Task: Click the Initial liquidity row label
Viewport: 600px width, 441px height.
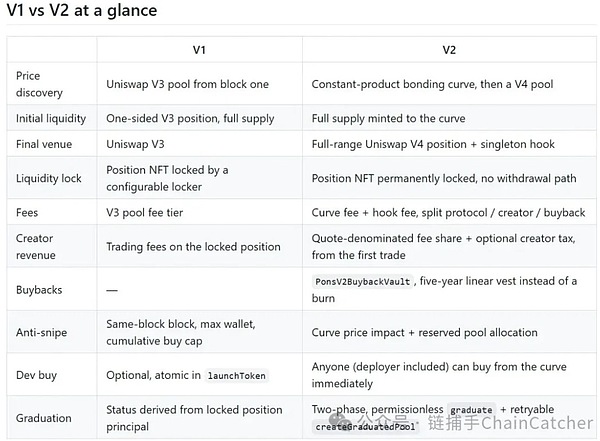Action: coord(51,119)
